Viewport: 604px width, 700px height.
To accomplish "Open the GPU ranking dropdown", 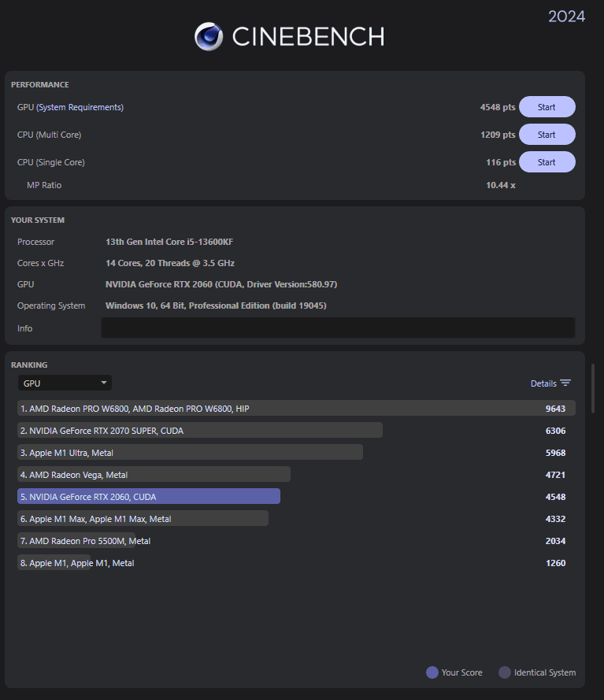I will click(65, 383).
